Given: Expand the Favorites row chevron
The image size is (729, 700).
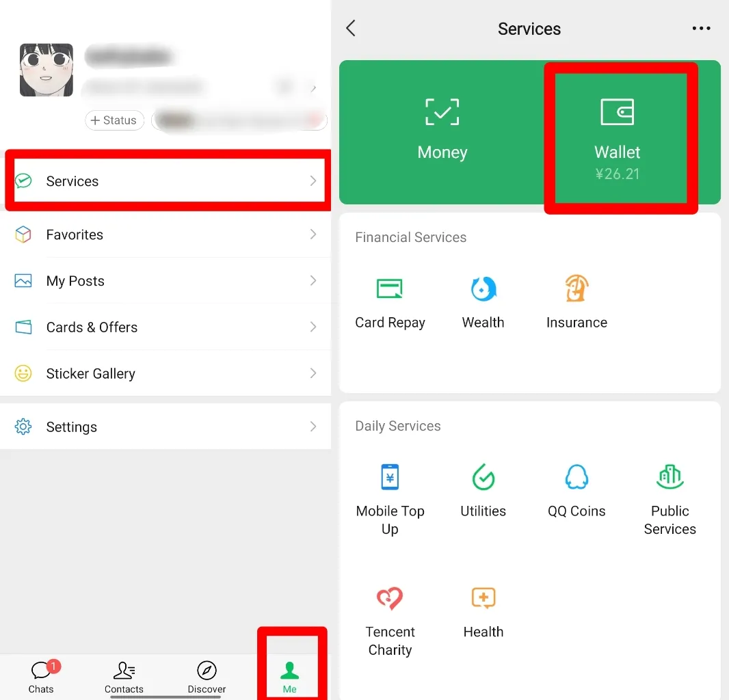Looking at the screenshot, I should (x=313, y=234).
